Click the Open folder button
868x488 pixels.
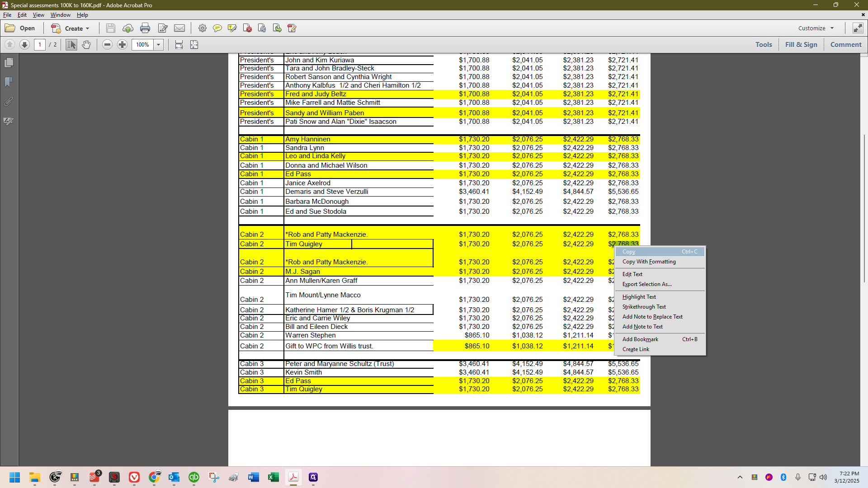[20, 28]
